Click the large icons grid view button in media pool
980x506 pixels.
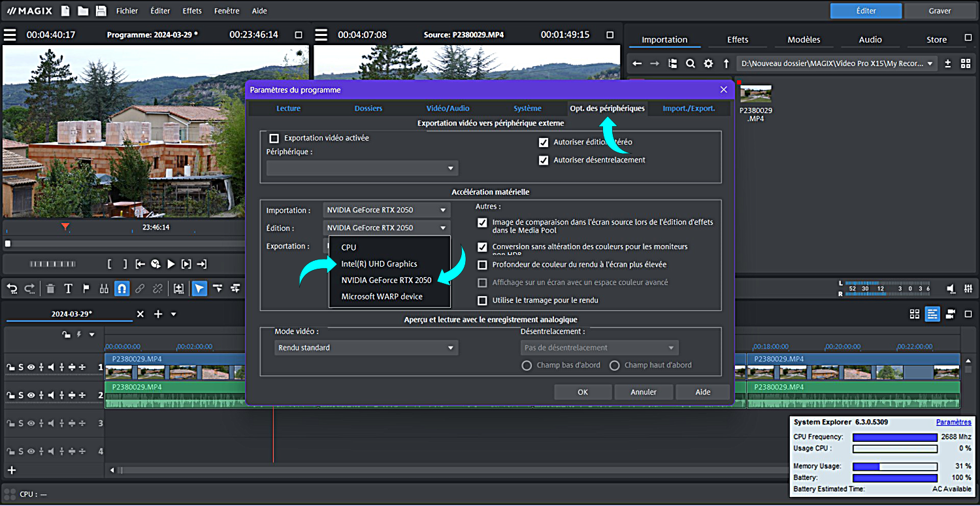pos(966,63)
